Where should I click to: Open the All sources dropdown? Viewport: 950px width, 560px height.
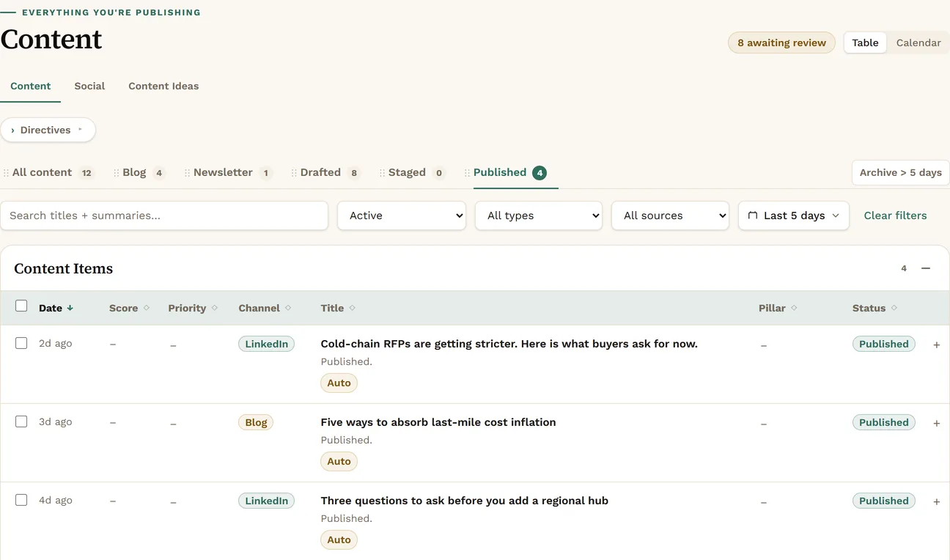670,215
